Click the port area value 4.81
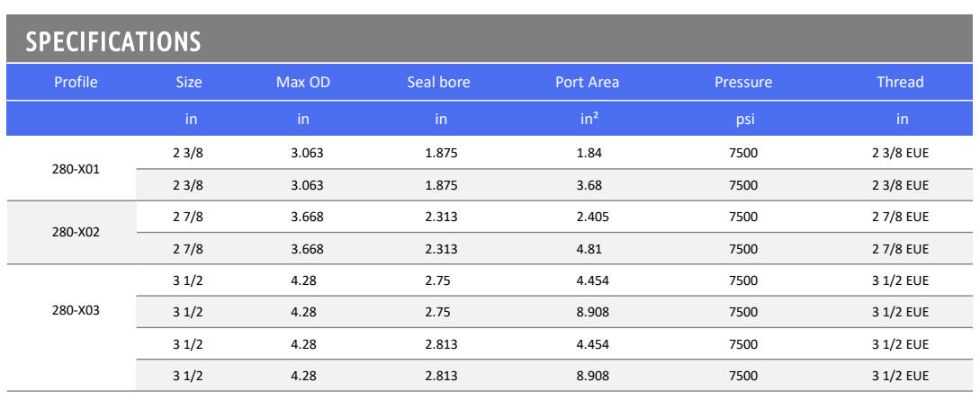 [x=589, y=249]
